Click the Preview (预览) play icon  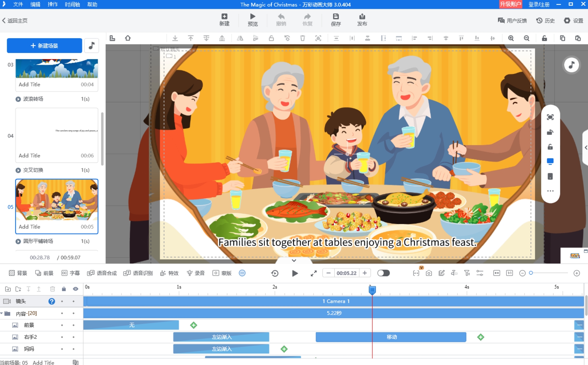(252, 20)
